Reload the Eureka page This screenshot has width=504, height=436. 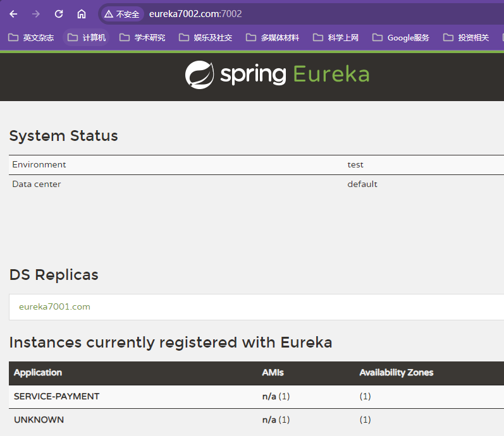pyautogui.click(x=59, y=14)
